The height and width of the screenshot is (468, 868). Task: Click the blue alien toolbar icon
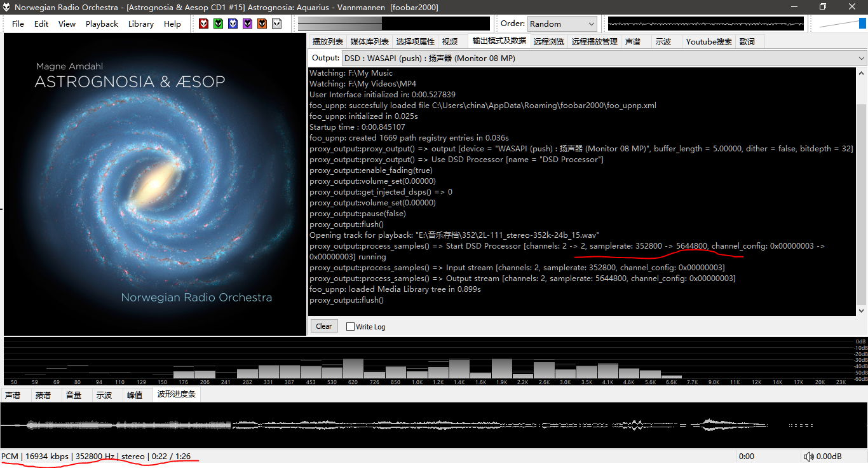pyautogui.click(x=233, y=24)
